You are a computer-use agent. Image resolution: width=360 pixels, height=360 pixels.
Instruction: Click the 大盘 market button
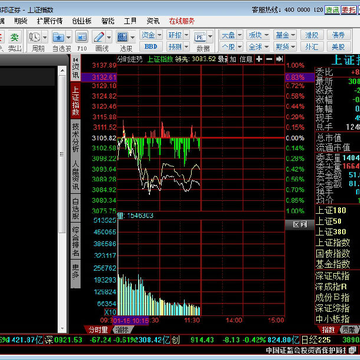(228, 35)
